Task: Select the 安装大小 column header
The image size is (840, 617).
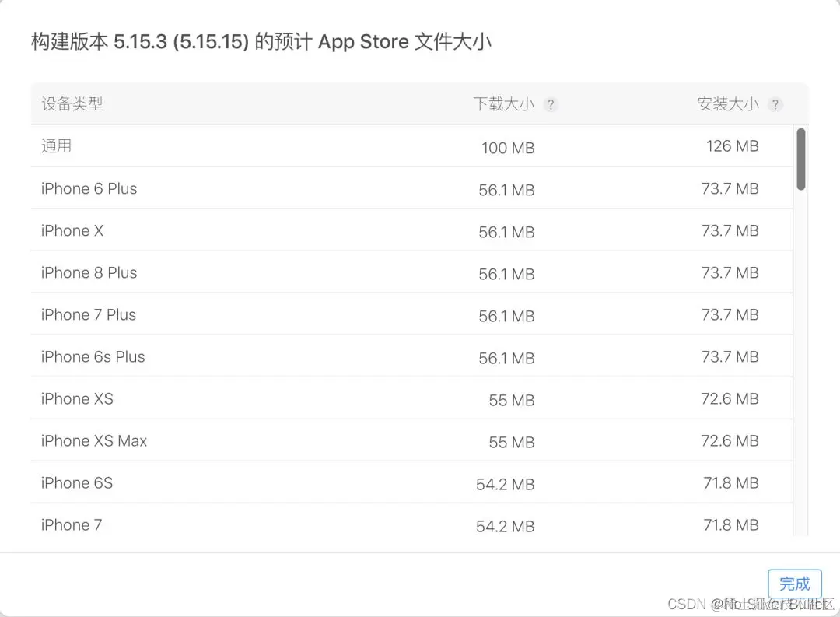Action: 728,104
